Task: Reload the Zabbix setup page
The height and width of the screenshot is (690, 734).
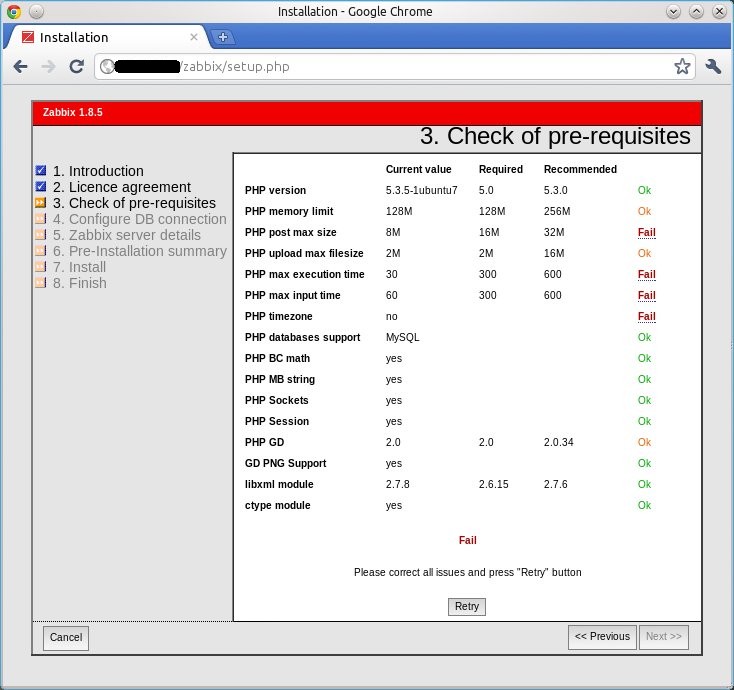Action: tap(77, 66)
